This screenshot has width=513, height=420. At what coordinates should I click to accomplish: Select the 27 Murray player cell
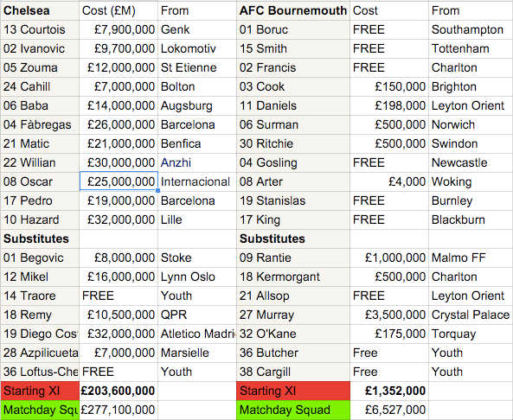click(x=293, y=315)
